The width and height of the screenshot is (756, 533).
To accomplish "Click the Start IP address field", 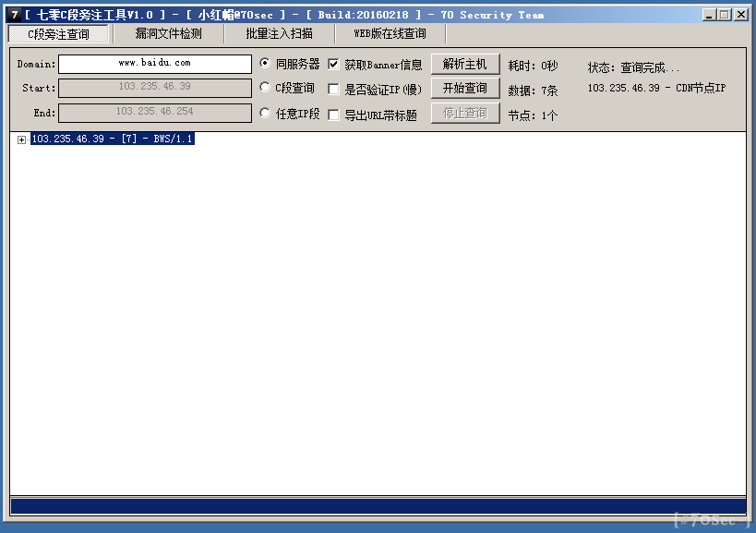I will [155, 88].
